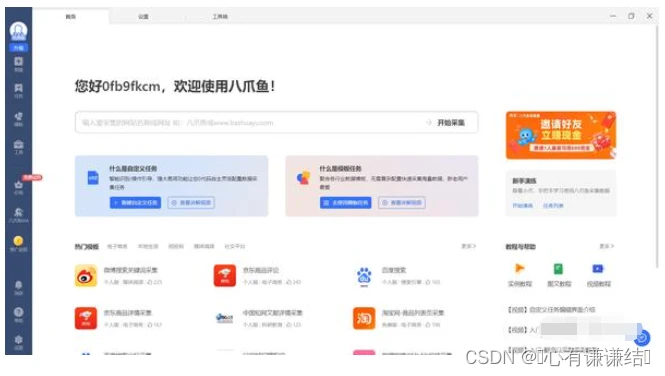Open the orange invite friends banner
Viewport: 665px width, 376px height.
click(561, 135)
